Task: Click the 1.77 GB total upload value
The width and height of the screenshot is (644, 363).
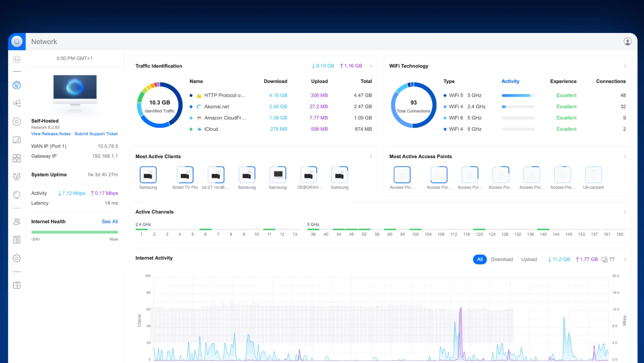Action: pos(586,259)
